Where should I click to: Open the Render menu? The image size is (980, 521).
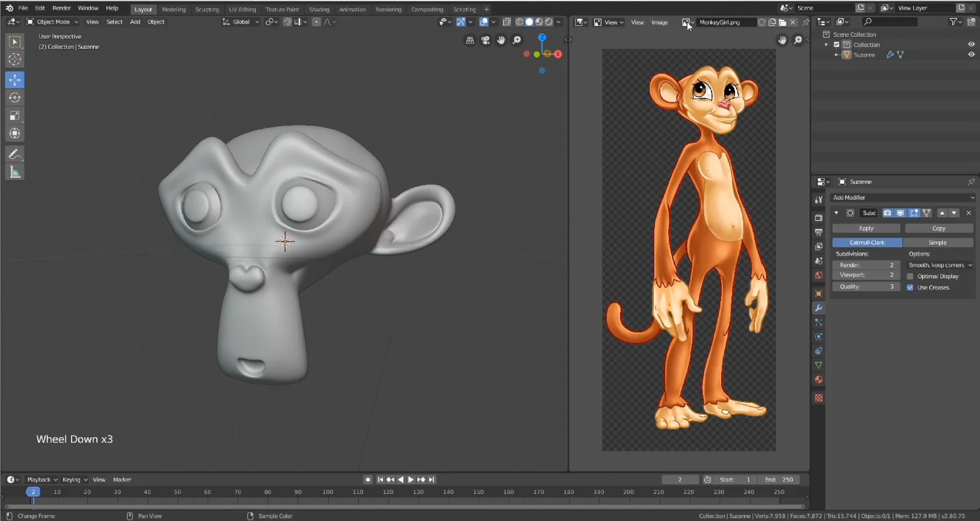pyautogui.click(x=61, y=8)
